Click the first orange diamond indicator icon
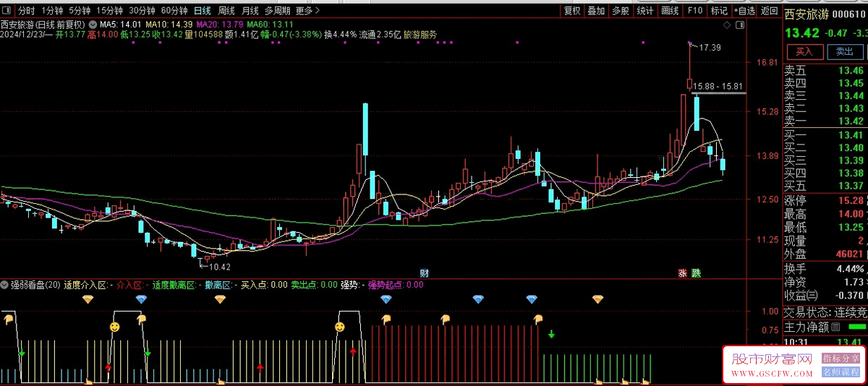This screenshot has width=868, height=386. 87,299
